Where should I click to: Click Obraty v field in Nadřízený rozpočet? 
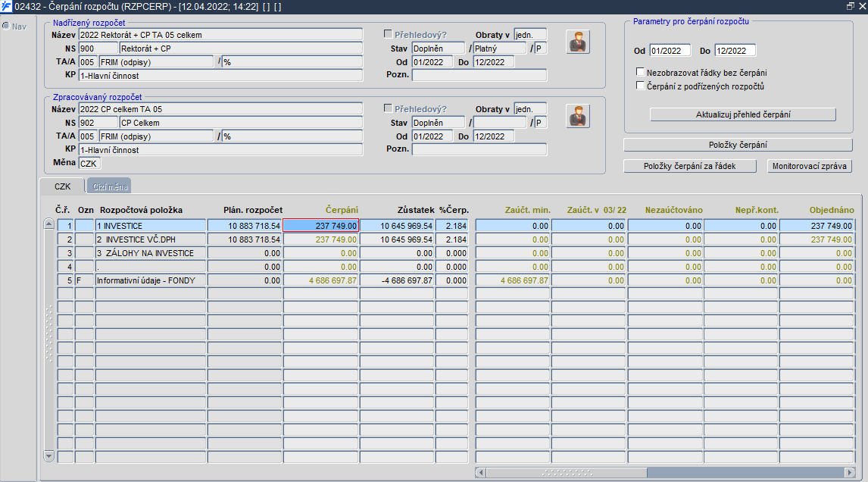(530, 34)
